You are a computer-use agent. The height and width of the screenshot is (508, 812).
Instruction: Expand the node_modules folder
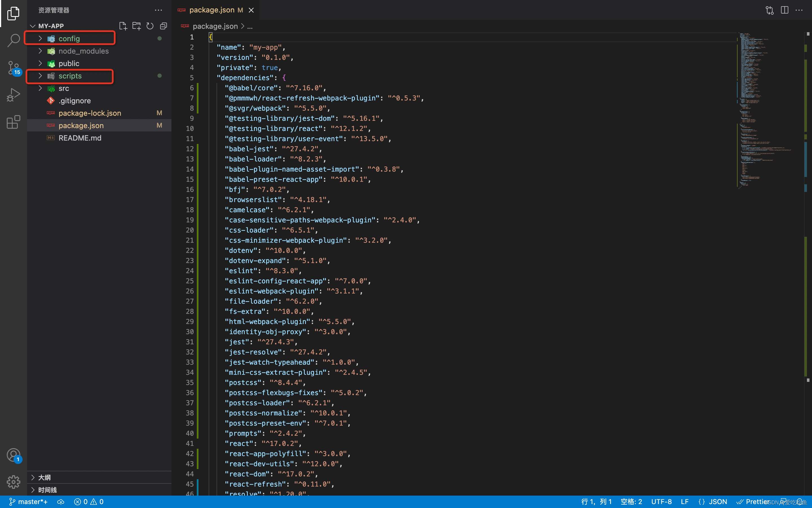coord(99,51)
